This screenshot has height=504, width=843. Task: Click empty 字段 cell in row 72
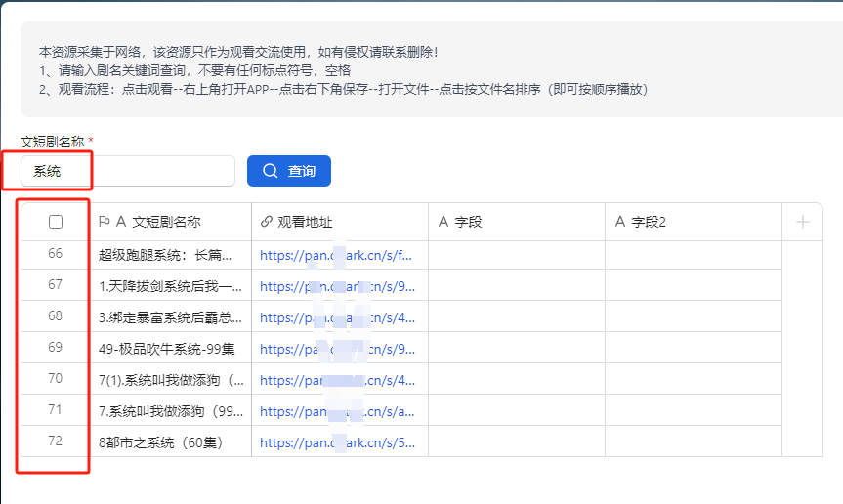pos(516,441)
